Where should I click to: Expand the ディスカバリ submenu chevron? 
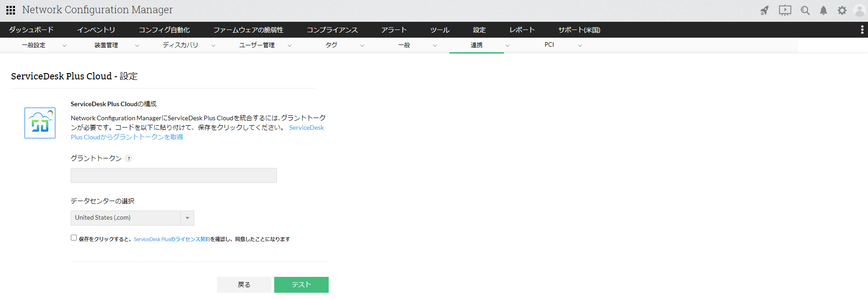coord(213,45)
